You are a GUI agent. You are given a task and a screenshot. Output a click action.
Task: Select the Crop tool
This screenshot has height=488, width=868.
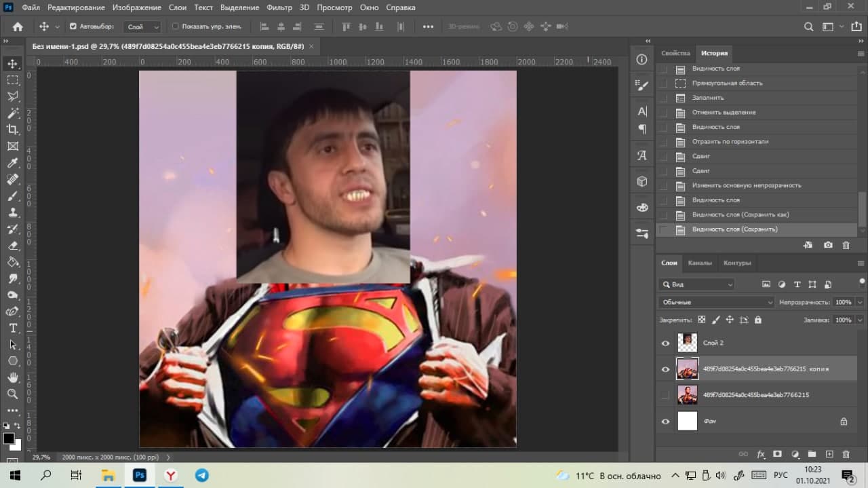point(12,130)
